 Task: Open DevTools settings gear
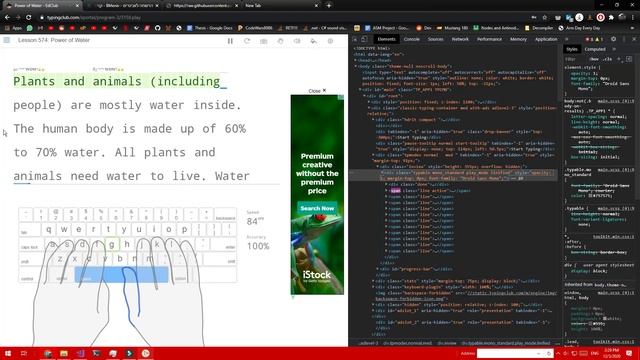613,39
